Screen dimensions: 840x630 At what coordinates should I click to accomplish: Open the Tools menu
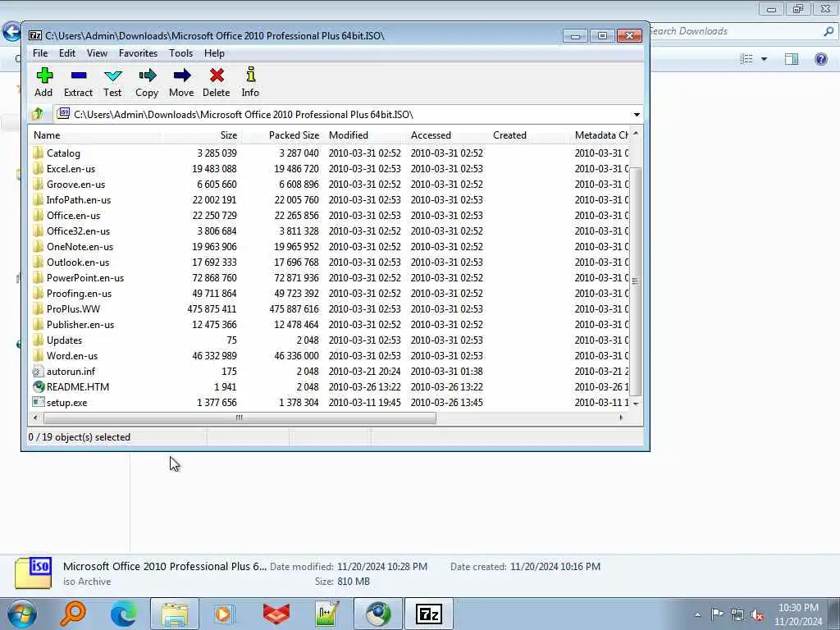180,53
